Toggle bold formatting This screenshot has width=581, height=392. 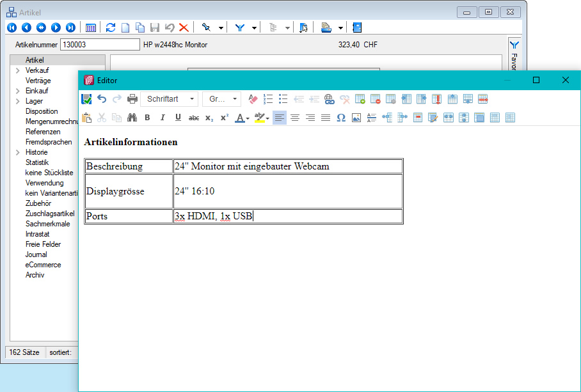(147, 118)
